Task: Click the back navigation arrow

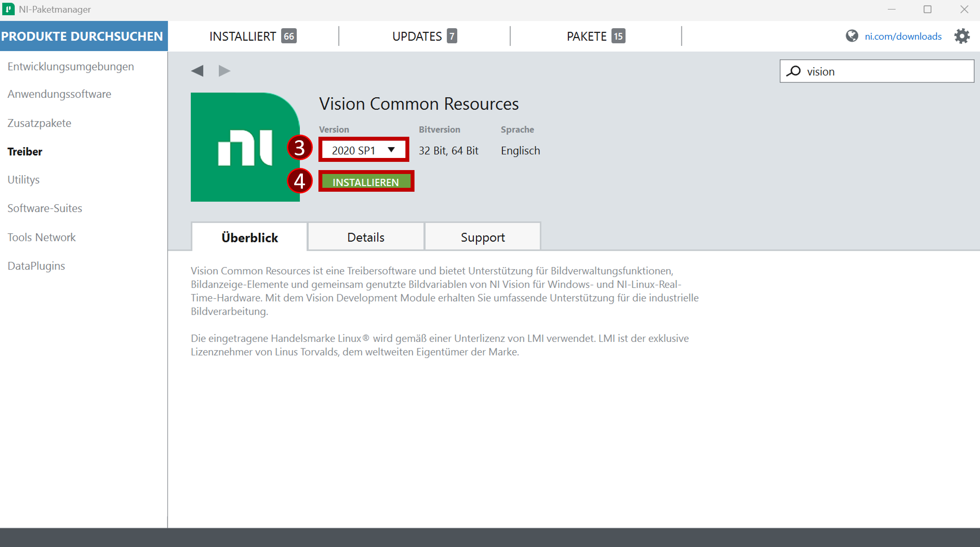Action: click(198, 71)
